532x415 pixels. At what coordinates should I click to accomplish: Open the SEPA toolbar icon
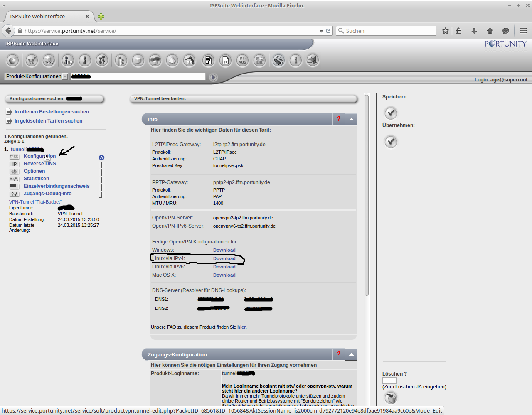pos(260,61)
